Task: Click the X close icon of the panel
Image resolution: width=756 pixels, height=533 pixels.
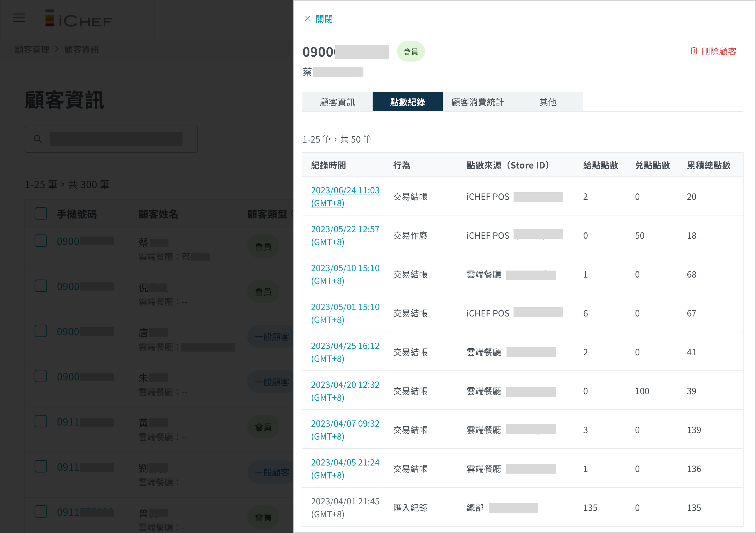Action: click(x=308, y=19)
